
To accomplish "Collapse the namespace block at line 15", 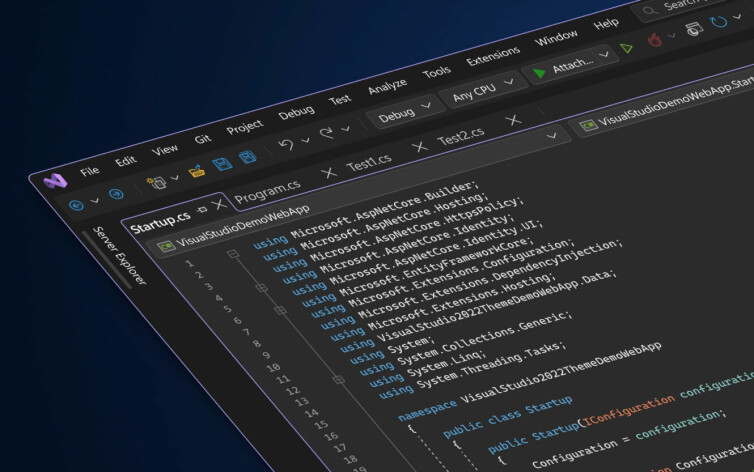I will [x=339, y=380].
